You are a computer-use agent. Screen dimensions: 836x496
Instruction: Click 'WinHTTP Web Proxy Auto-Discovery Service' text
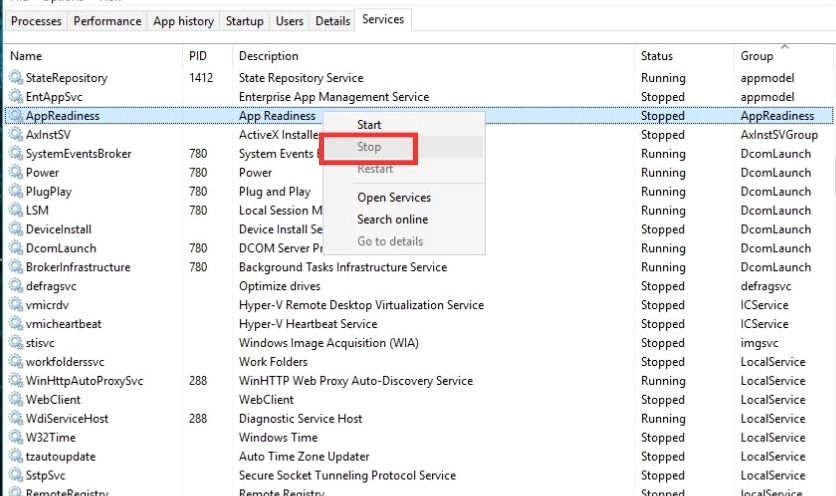pyautogui.click(x=356, y=381)
